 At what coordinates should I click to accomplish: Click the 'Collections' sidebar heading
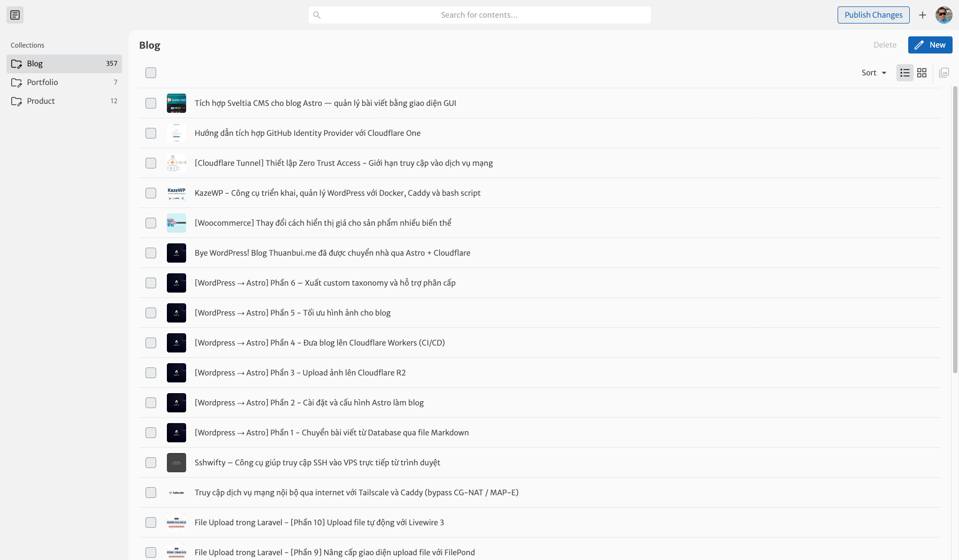point(27,45)
